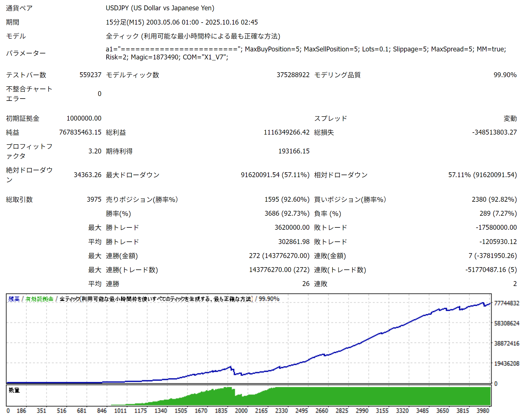The image size is (532, 418).
Task: Click the largest losing trade value -17580000.00
Action: point(496,227)
